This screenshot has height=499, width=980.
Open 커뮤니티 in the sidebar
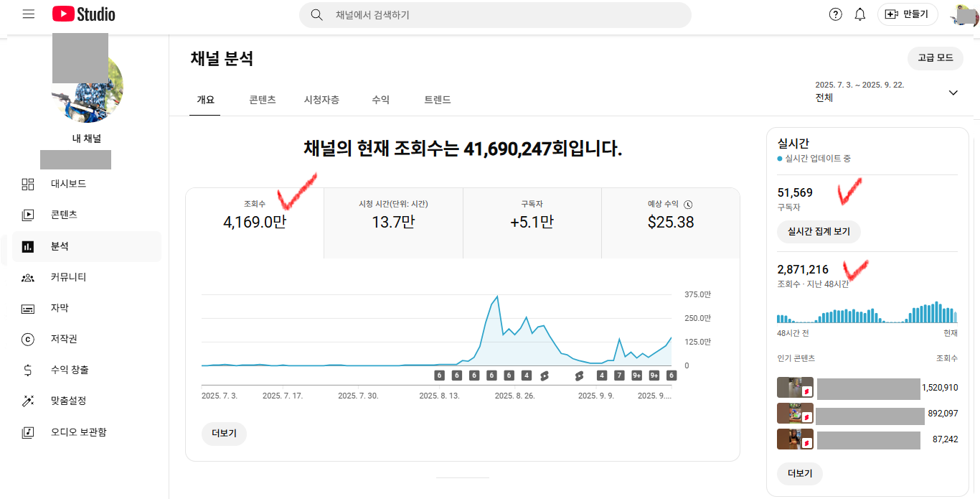coord(68,277)
